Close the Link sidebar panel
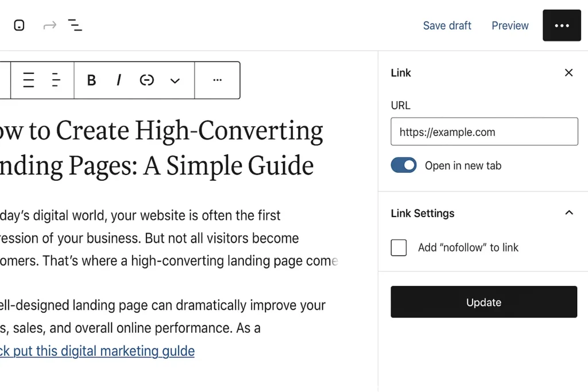 click(568, 72)
